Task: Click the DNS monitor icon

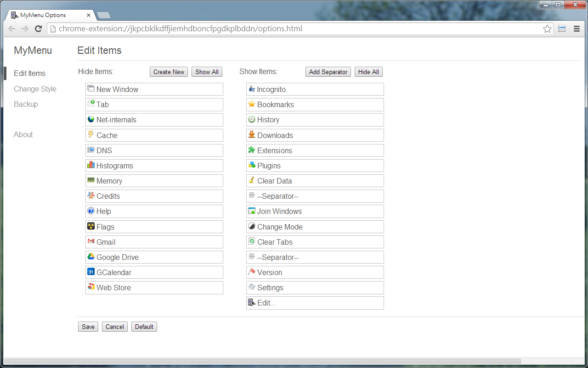Action: click(91, 150)
